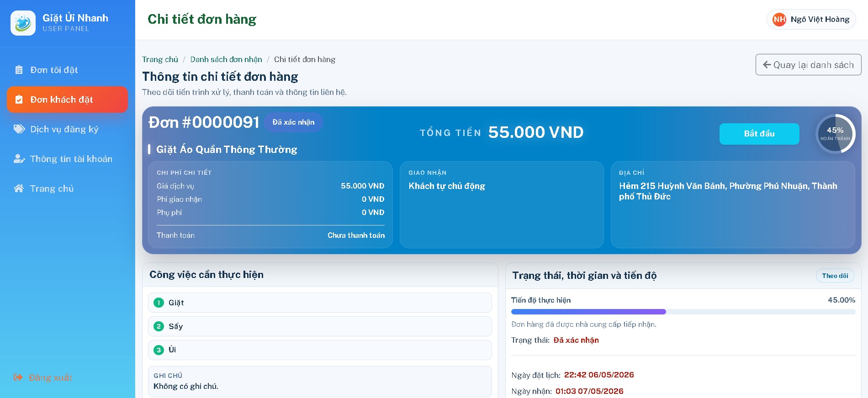Click the step 1 badge for Giặt

[159, 303]
